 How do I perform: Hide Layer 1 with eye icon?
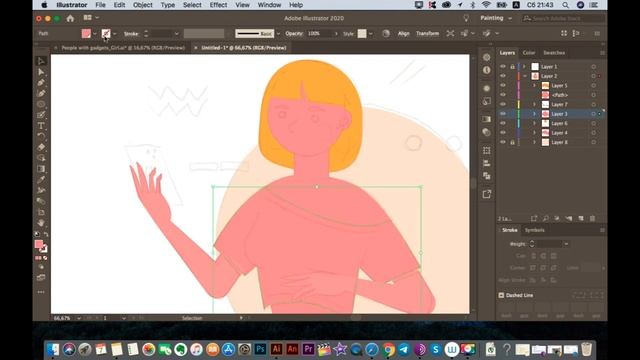tap(502, 67)
